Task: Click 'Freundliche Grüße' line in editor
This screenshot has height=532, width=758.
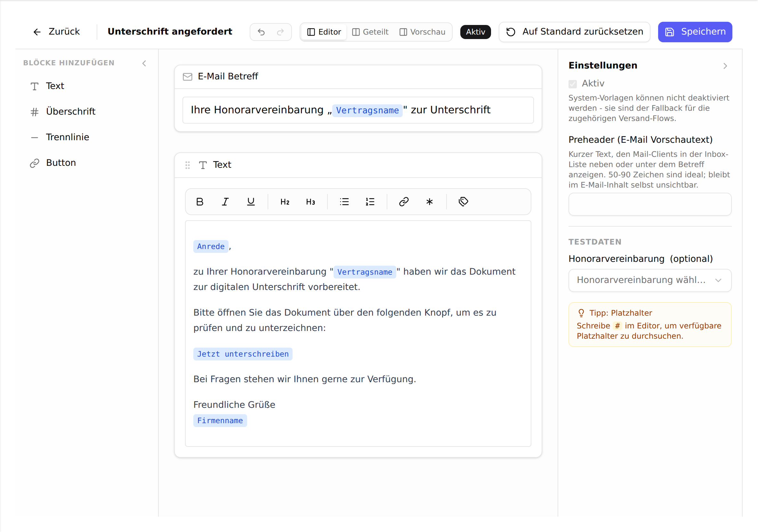Action: point(234,405)
